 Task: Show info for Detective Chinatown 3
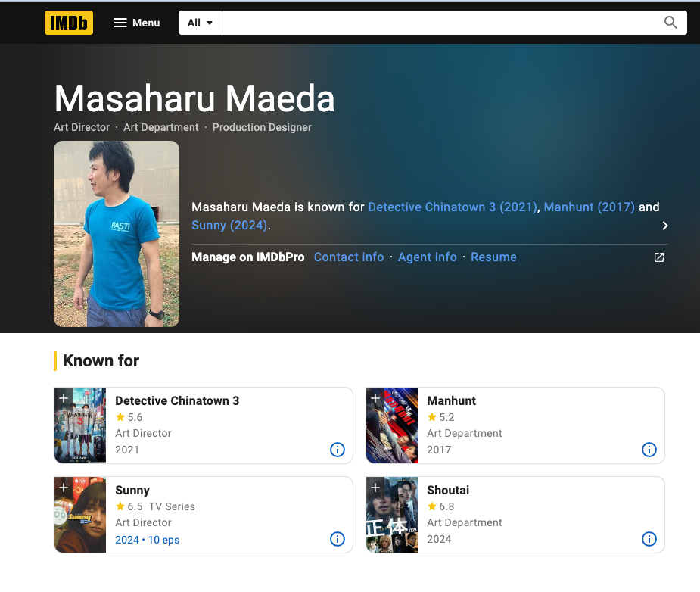tap(338, 450)
